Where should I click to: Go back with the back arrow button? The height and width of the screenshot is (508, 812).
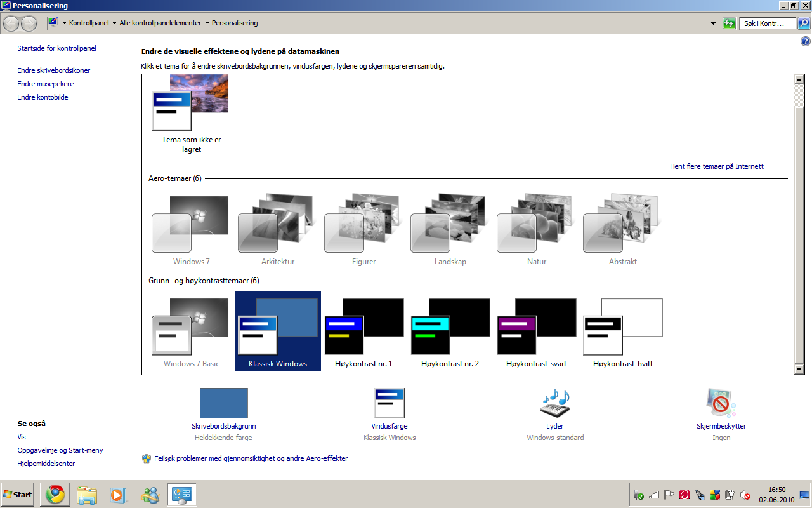coord(11,23)
